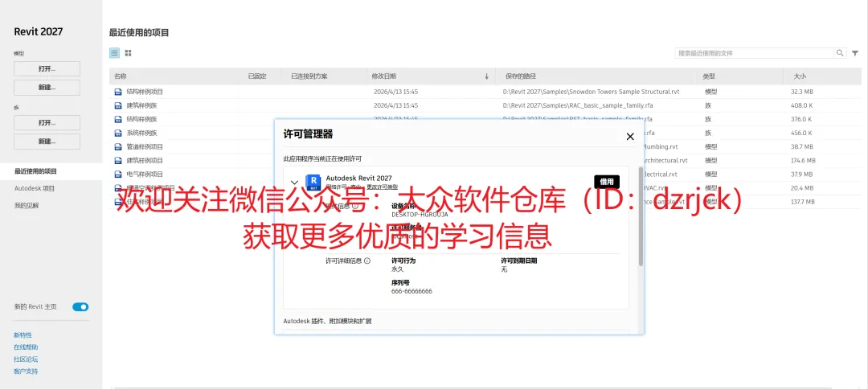Click file icon of 建筑样例项目 row

coord(118,161)
